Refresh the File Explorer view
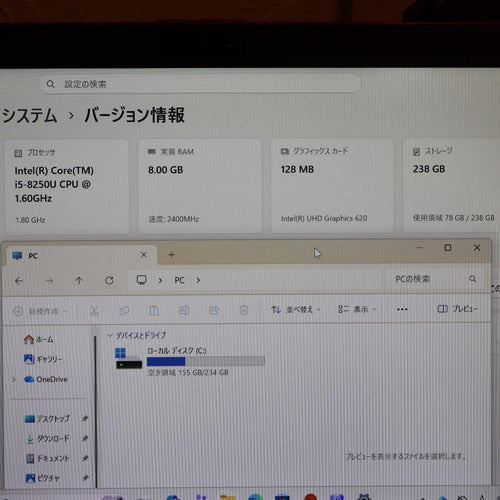500x500 pixels. (x=109, y=280)
